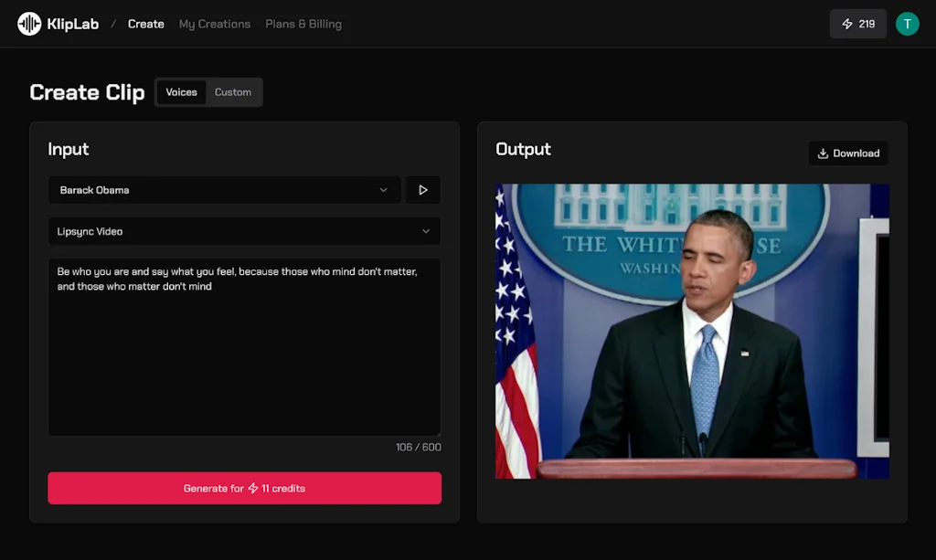Click the Generate for 11 credits button

[x=244, y=488]
